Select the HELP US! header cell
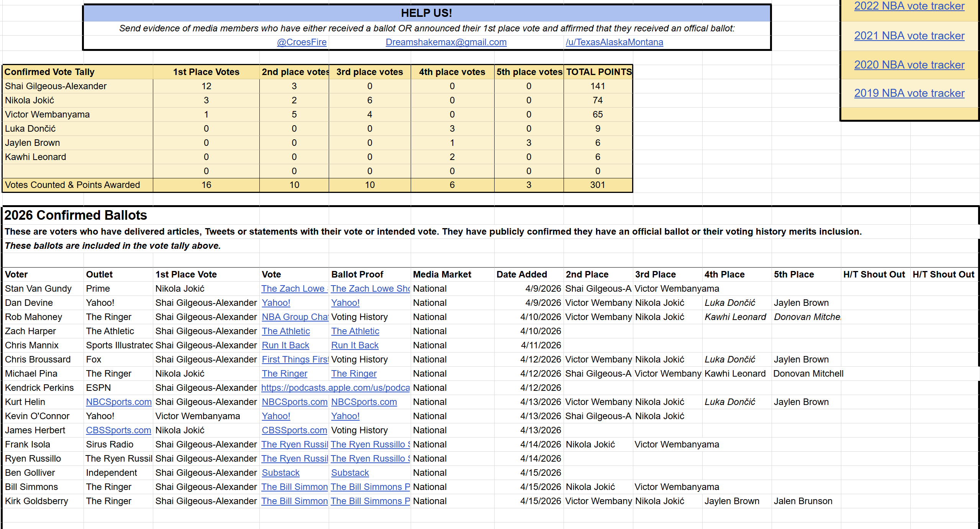 [x=426, y=13]
